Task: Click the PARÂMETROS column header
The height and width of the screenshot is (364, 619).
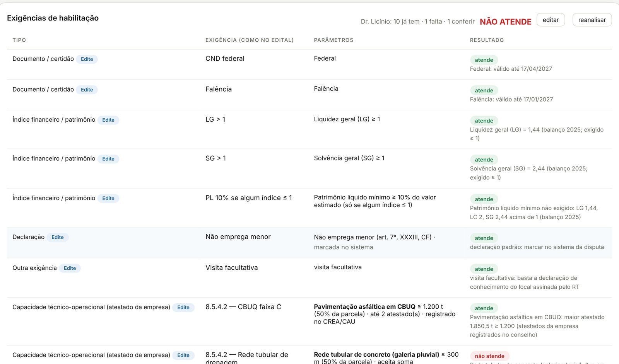Action: point(333,40)
